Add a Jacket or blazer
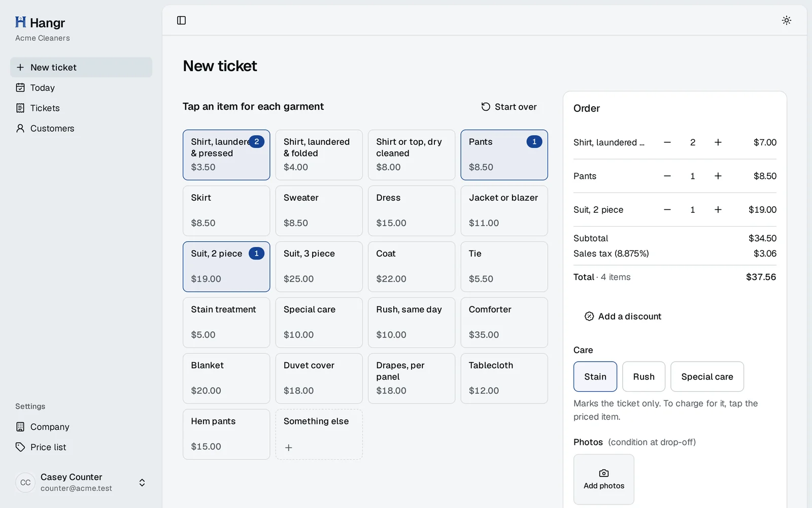 [x=504, y=211]
